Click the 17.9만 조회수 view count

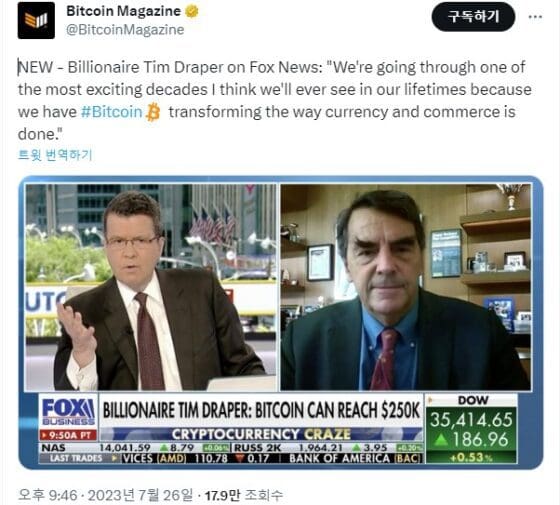click(x=244, y=495)
